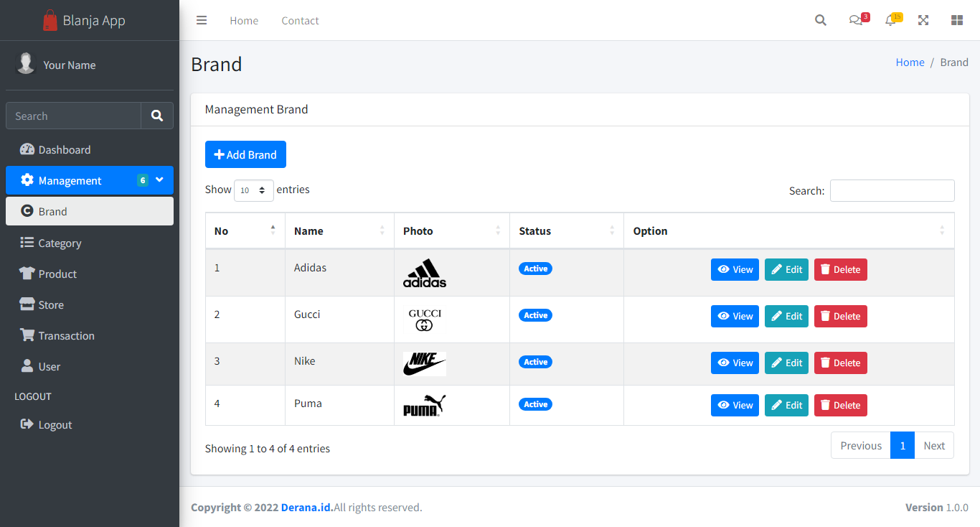This screenshot has width=980, height=527.
Task: View the Gucci brand
Action: click(x=735, y=316)
